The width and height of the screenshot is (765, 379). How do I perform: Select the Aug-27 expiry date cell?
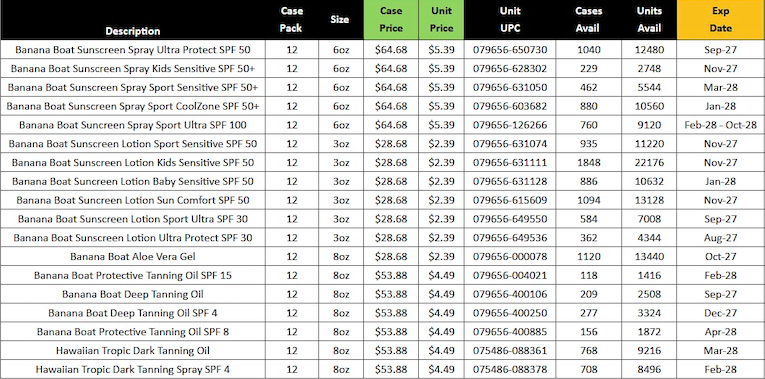[721, 238]
